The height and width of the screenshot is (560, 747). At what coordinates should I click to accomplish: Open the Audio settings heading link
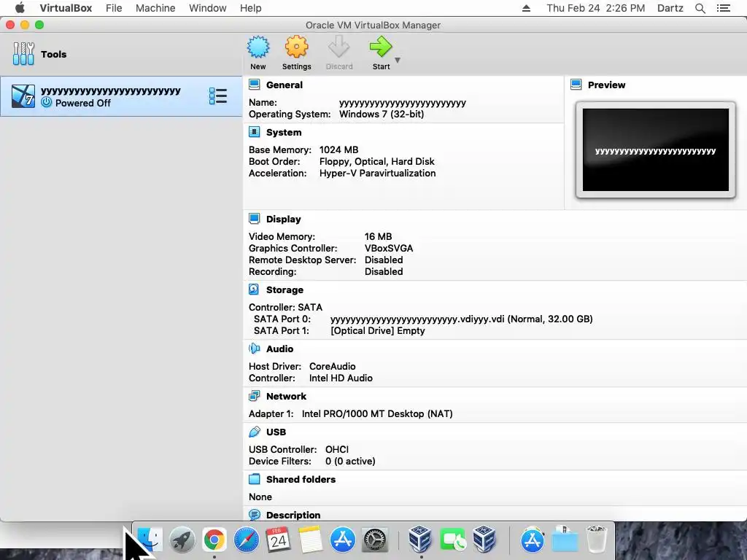pos(279,349)
